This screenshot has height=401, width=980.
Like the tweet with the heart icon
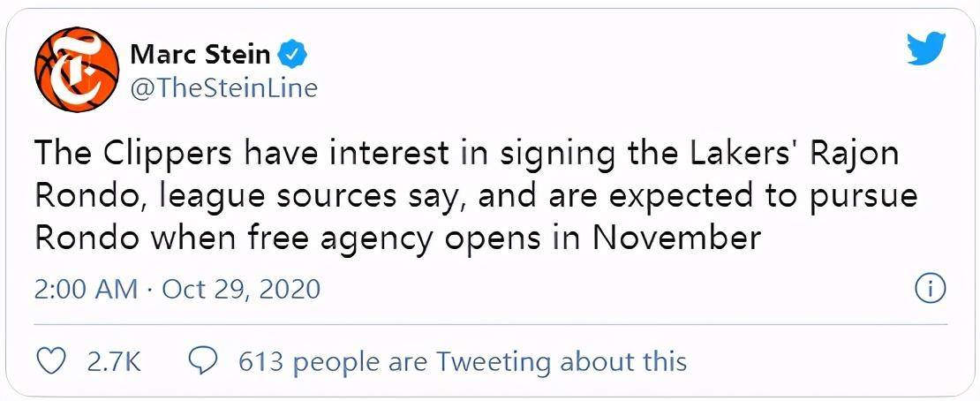(x=55, y=361)
